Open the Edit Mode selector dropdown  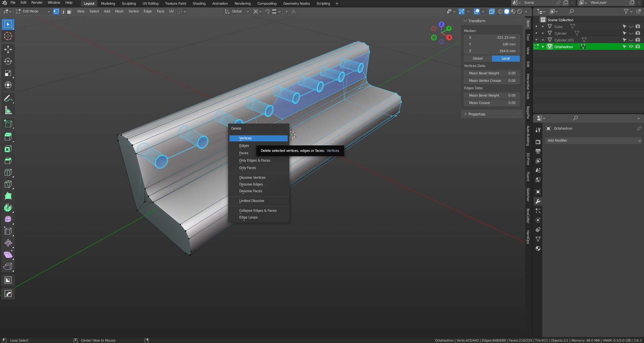[33, 11]
